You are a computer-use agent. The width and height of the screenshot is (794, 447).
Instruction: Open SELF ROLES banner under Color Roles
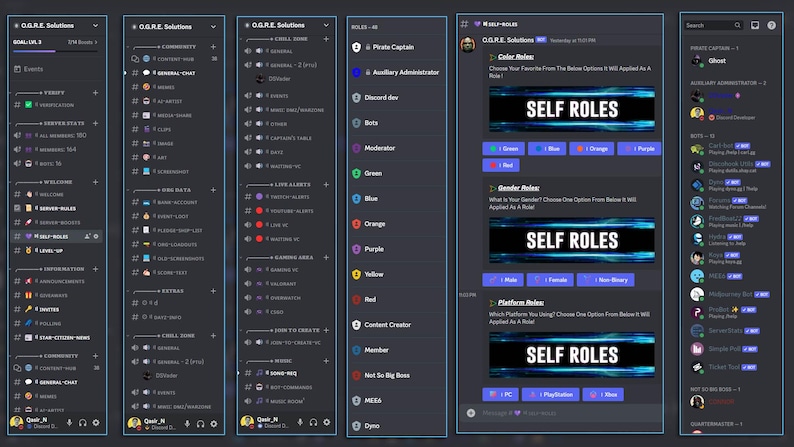click(x=572, y=109)
